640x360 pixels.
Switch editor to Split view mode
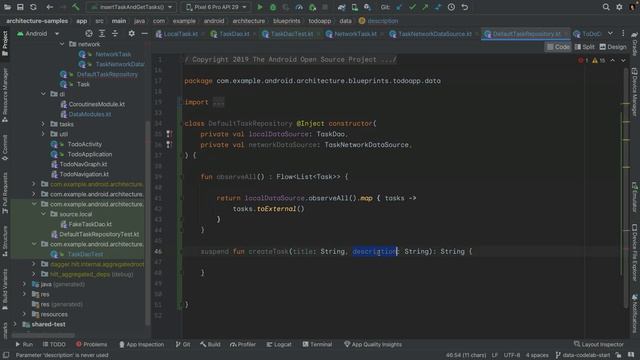coord(584,47)
